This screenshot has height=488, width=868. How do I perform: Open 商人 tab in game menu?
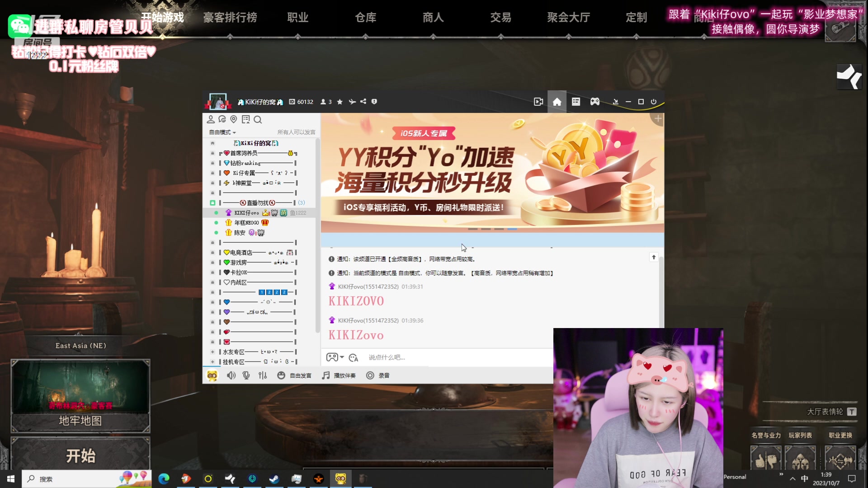coord(433,18)
